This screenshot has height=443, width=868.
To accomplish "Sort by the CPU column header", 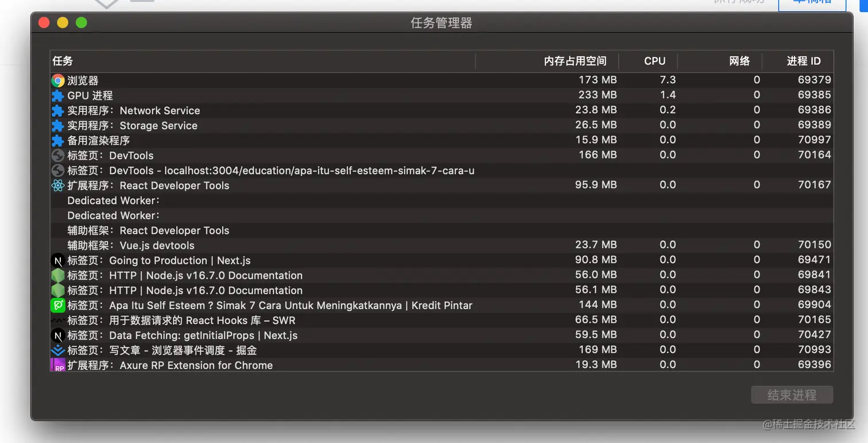I will 649,61.
